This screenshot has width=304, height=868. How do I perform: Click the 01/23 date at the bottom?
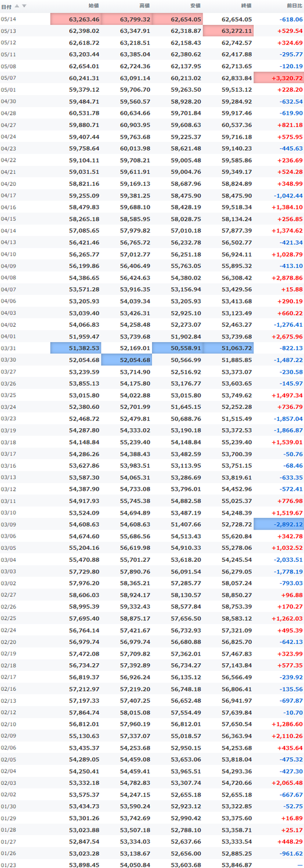(9, 864)
